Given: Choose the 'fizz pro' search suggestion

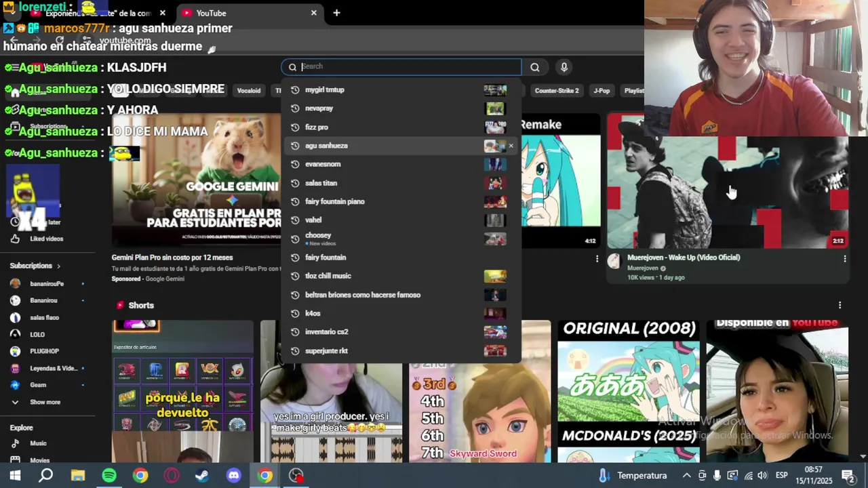Looking at the screenshot, I should 400,127.
